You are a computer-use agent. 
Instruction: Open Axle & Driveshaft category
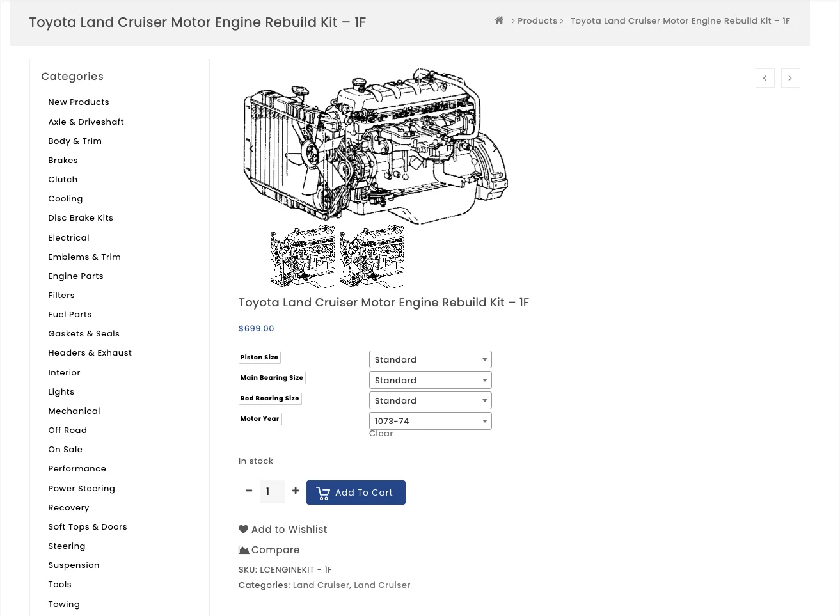tap(86, 122)
